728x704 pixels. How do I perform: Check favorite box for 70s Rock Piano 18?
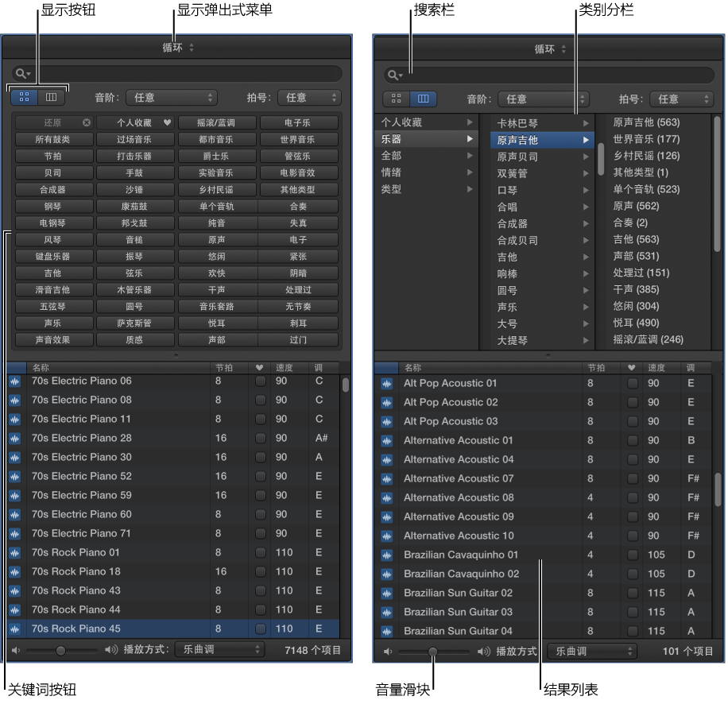pos(261,572)
